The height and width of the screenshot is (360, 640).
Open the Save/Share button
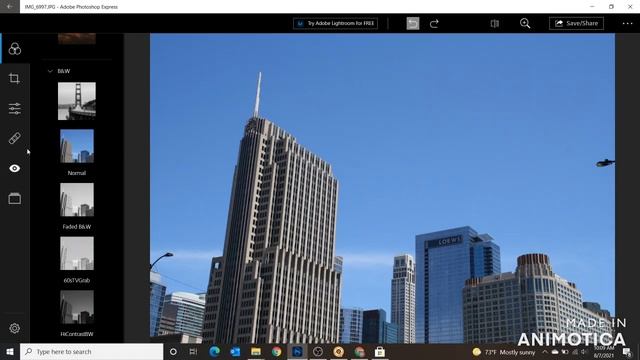[x=576, y=23]
